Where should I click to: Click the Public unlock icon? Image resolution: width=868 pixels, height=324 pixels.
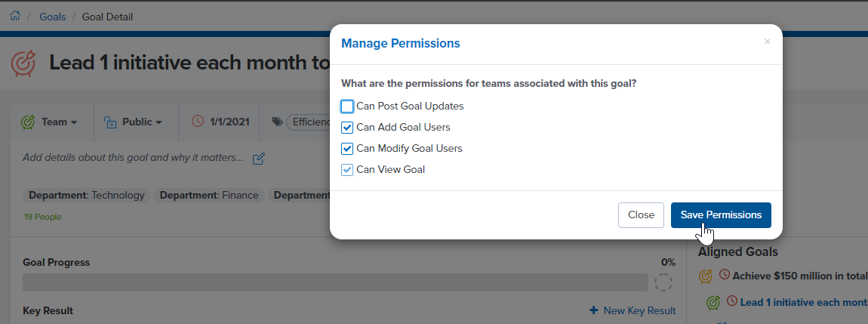(x=110, y=122)
